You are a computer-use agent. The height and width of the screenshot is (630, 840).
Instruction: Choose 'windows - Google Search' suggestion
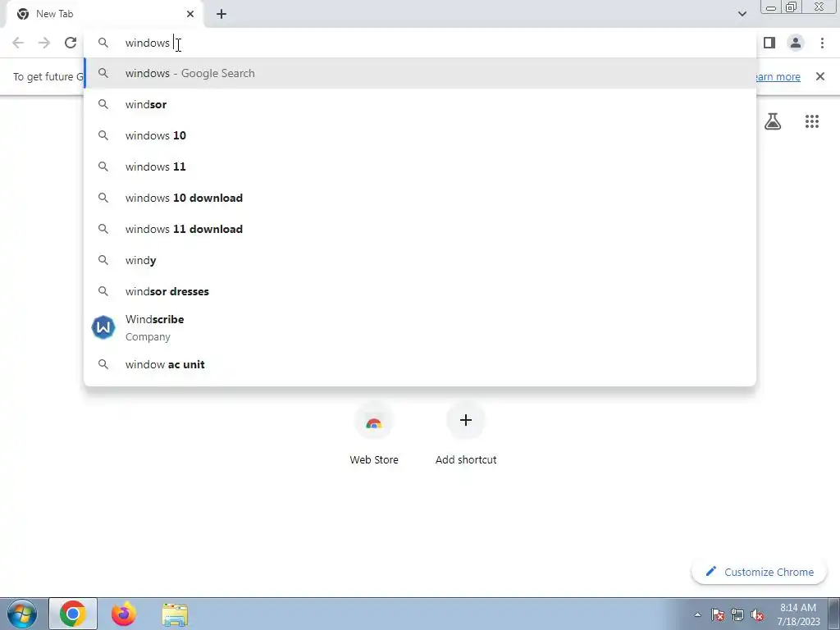click(420, 73)
